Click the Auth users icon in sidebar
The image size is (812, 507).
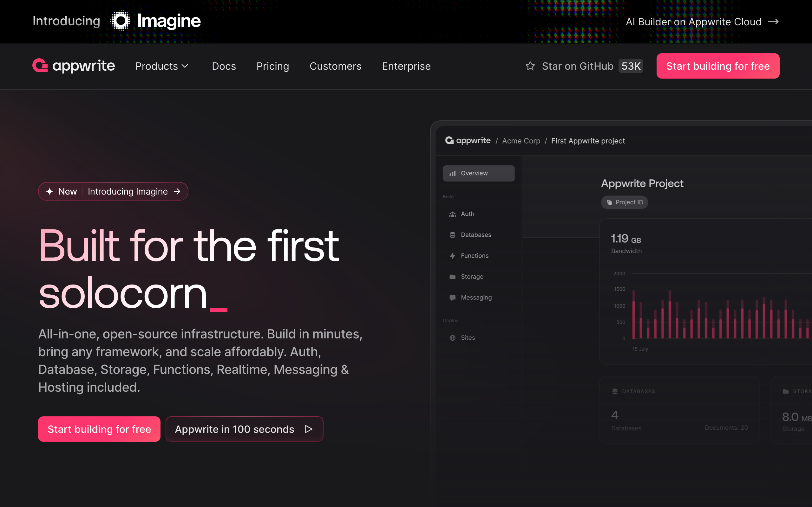click(x=452, y=214)
